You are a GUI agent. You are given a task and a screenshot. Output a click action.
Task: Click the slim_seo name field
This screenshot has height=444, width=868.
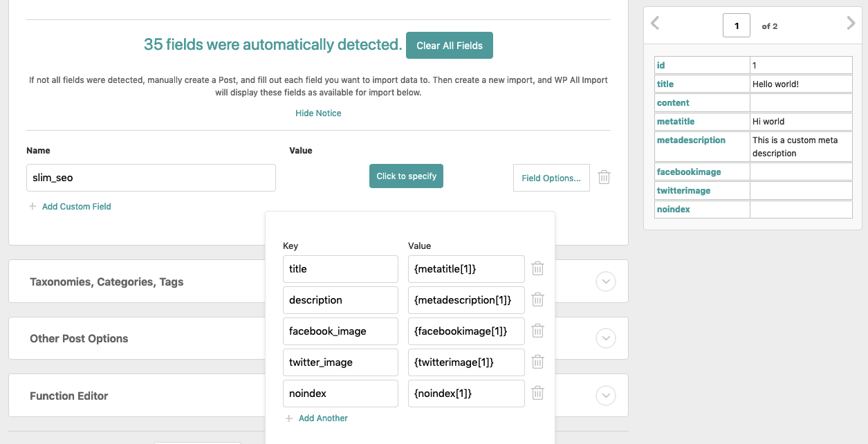151,178
